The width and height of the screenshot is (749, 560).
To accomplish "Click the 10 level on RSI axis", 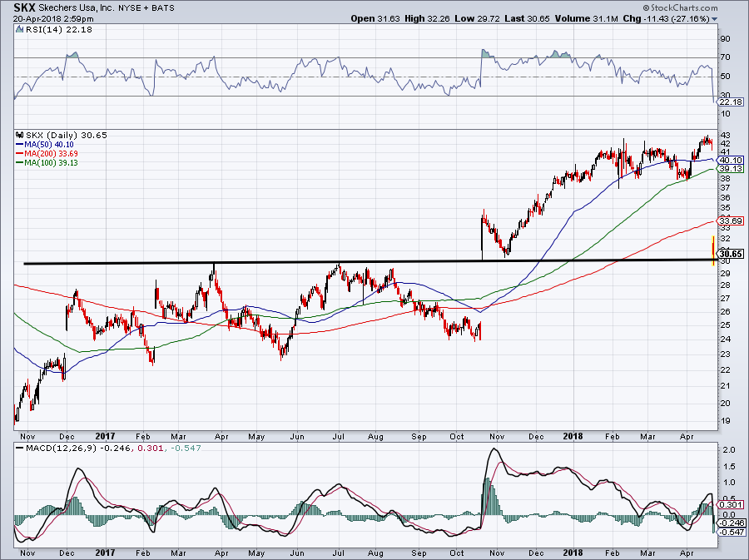I will tap(725, 114).
